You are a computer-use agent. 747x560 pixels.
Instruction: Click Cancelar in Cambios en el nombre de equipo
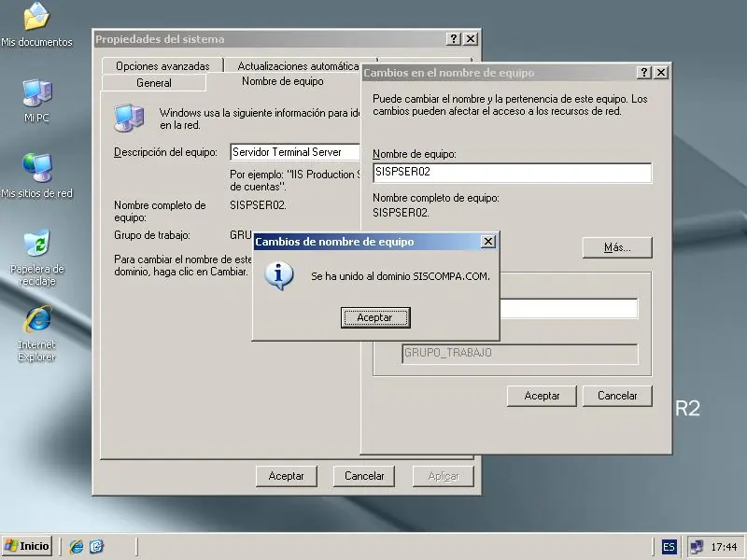[x=617, y=396]
